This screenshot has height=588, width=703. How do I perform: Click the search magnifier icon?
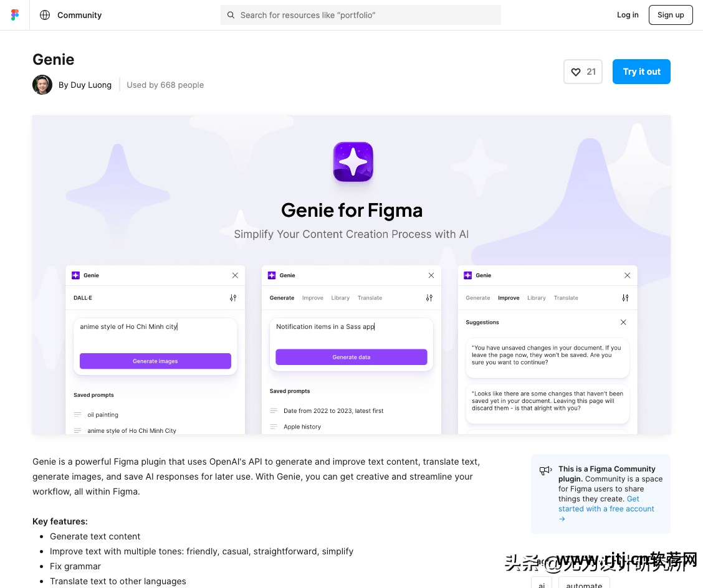[x=231, y=15]
